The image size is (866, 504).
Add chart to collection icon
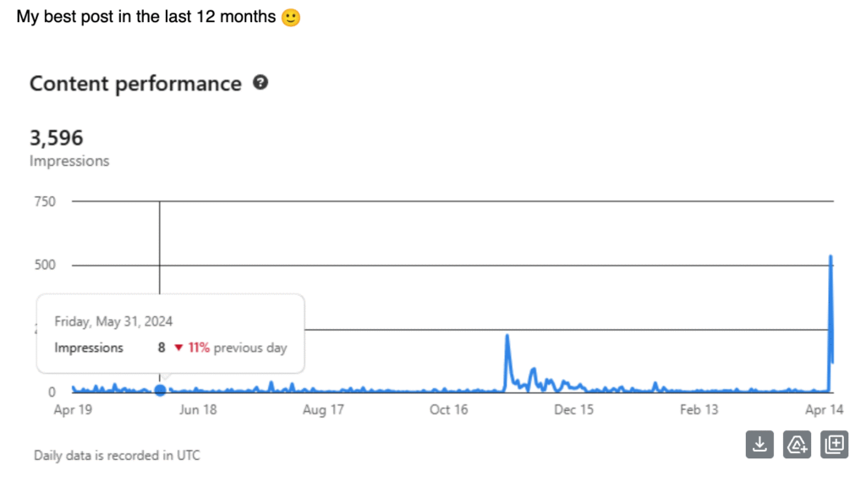(835, 444)
